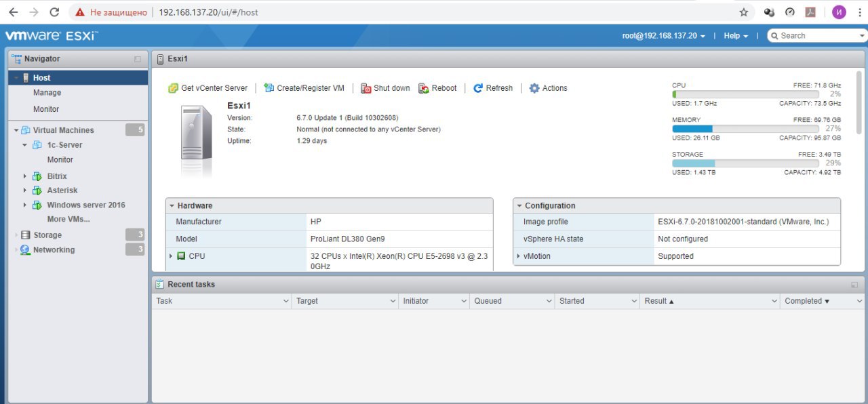
Task: Open the Target column dropdown arrow
Action: point(393,301)
